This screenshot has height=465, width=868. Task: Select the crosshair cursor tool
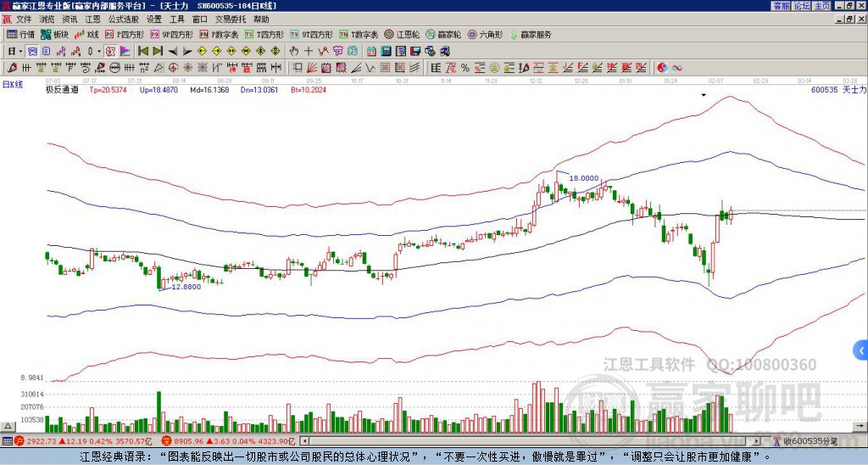click(309, 52)
